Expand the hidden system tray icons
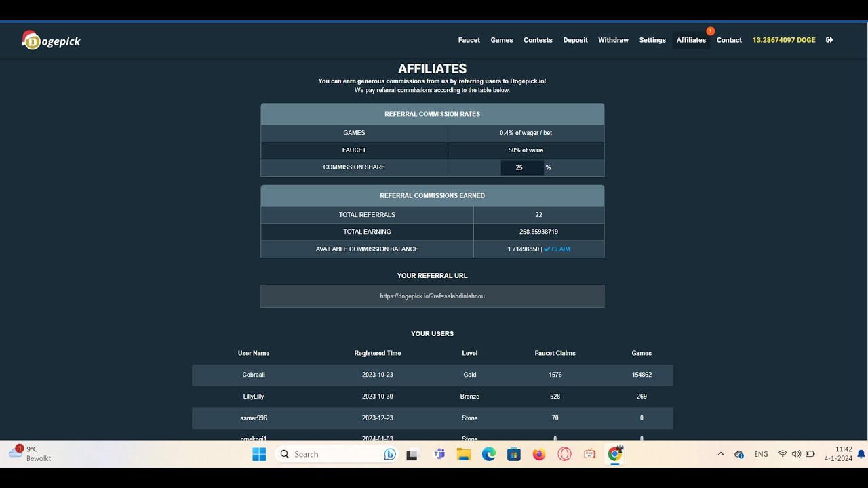This screenshot has height=488, width=868. [x=720, y=454]
